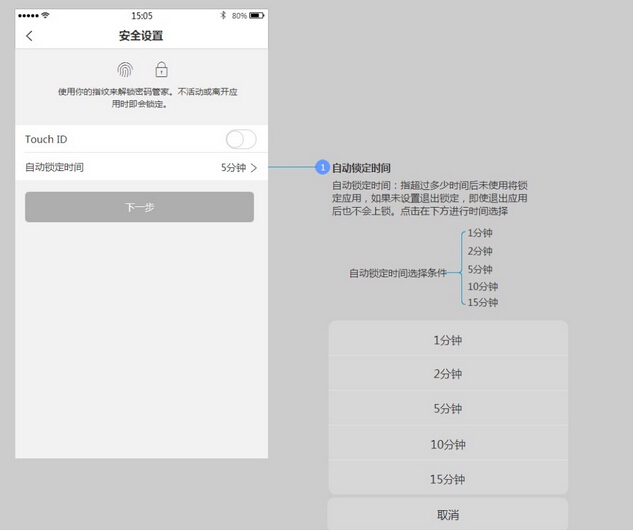Click the blue annotation marker 1
This screenshot has height=530, width=633.
click(x=322, y=167)
